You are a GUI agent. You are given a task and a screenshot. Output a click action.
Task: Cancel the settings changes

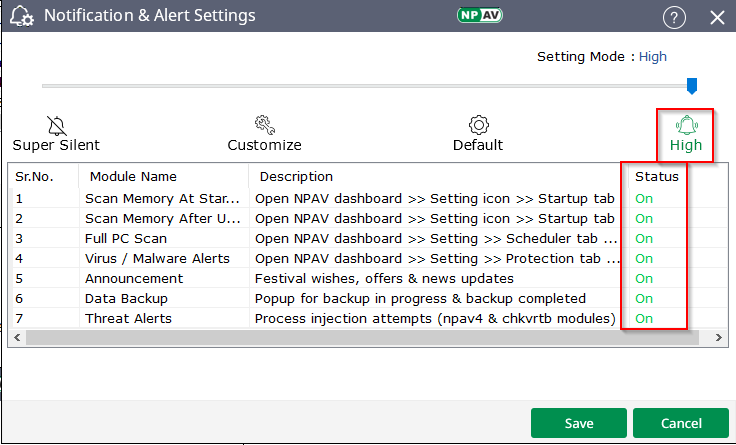(681, 423)
